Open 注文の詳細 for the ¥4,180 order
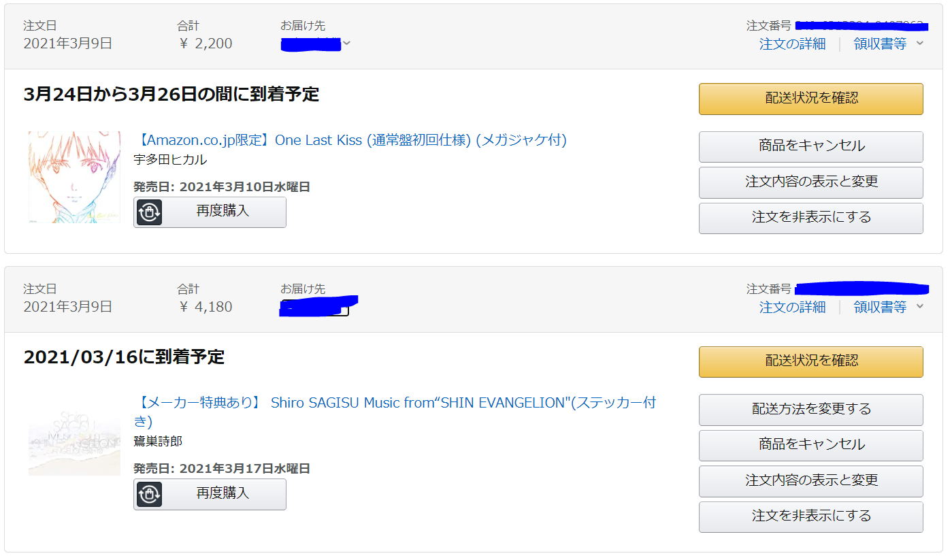952x560 pixels. (x=792, y=307)
